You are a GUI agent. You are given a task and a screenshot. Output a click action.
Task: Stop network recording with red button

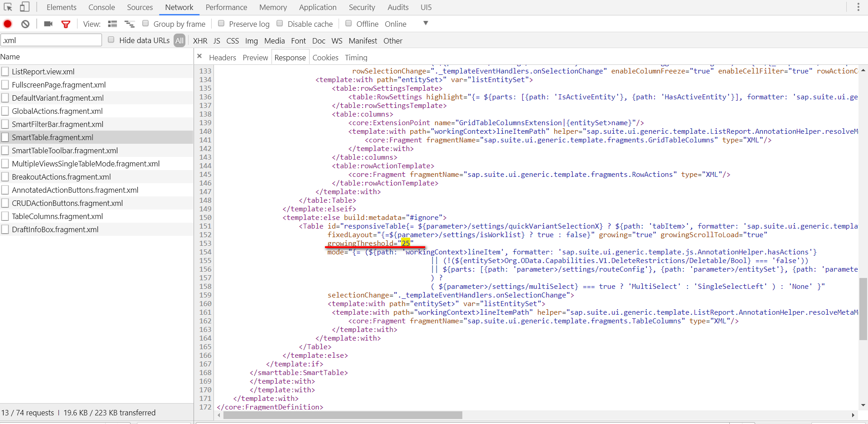[x=8, y=24]
